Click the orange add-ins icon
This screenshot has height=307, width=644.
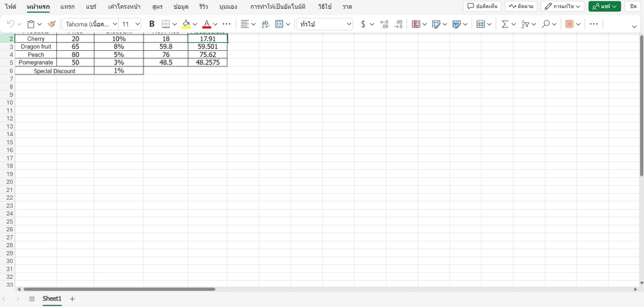tap(570, 24)
